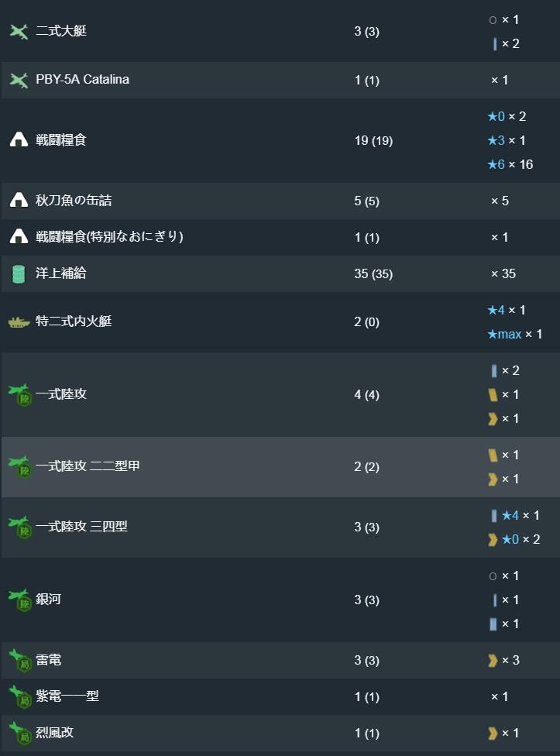Click the land attacker icon beside 一式陸攻

(x=20, y=394)
